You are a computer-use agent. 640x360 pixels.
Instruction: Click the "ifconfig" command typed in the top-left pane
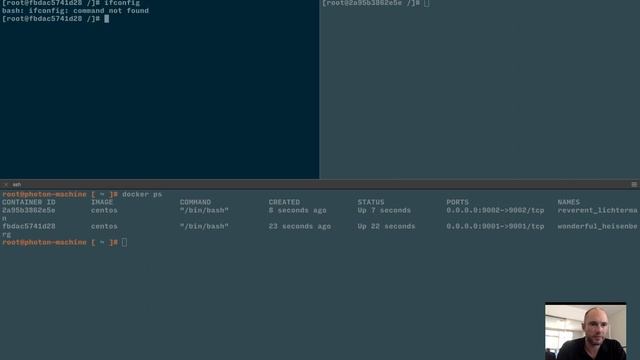click(x=122, y=3)
